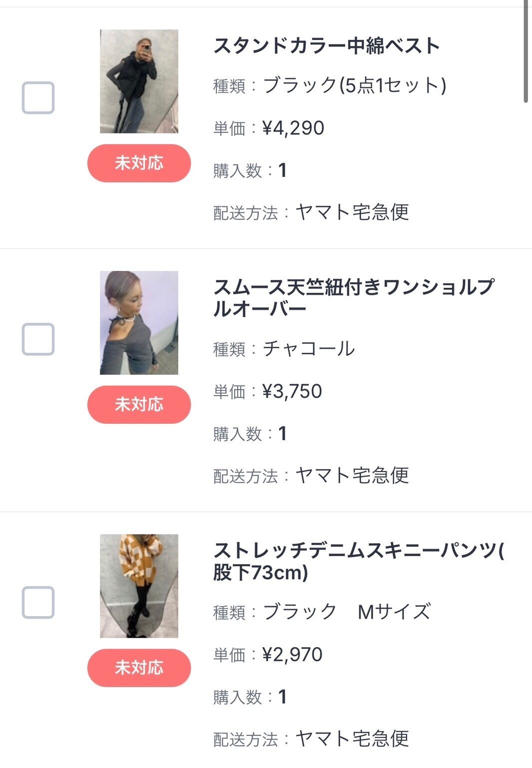Open the charcoal one-shoulder pullover photo
Screen dimensions: 532x768
pos(139,323)
